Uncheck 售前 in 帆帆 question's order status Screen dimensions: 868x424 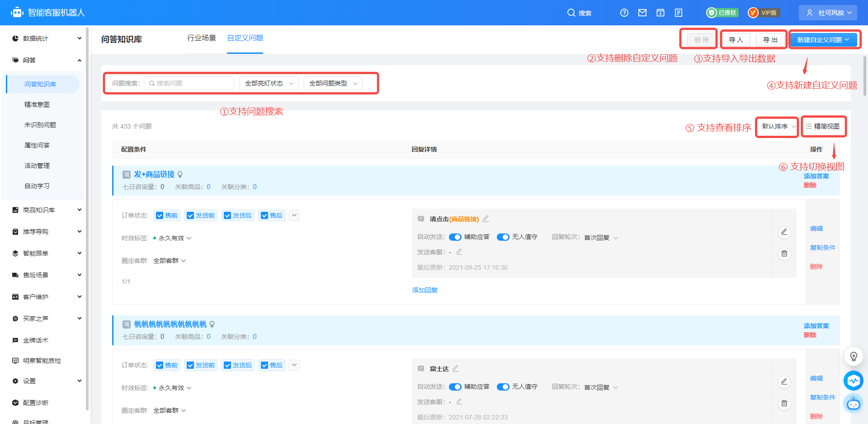tap(160, 365)
